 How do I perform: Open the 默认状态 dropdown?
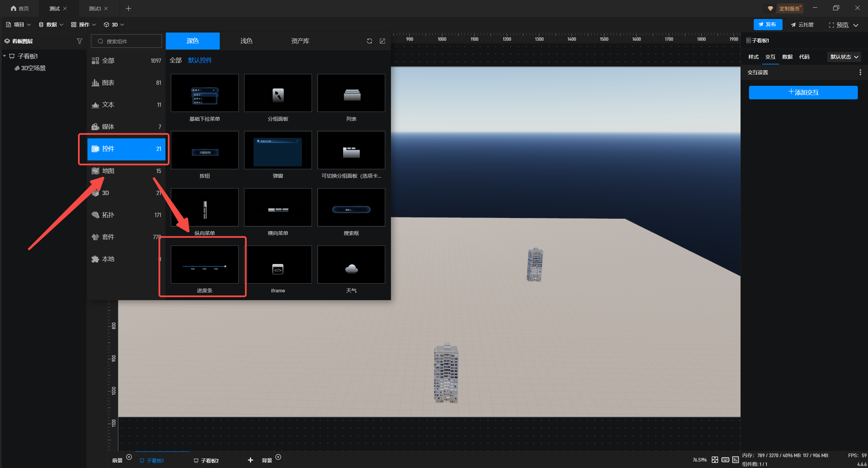coord(844,57)
